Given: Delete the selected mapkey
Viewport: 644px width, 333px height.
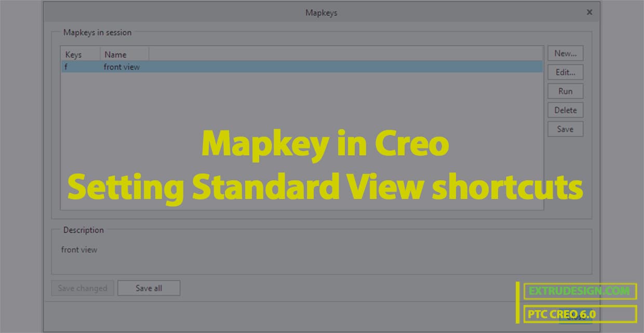Looking at the screenshot, I should pyautogui.click(x=566, y=110).
